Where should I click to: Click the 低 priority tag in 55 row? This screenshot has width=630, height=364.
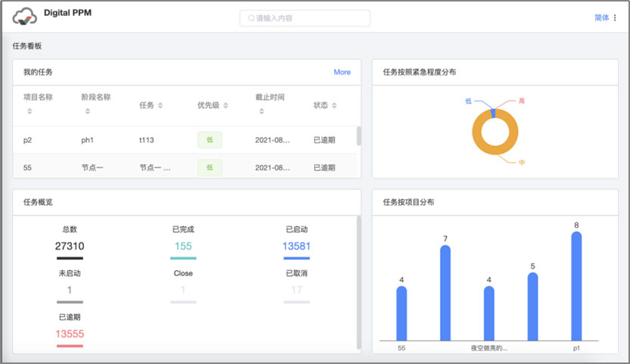[209, 167]
